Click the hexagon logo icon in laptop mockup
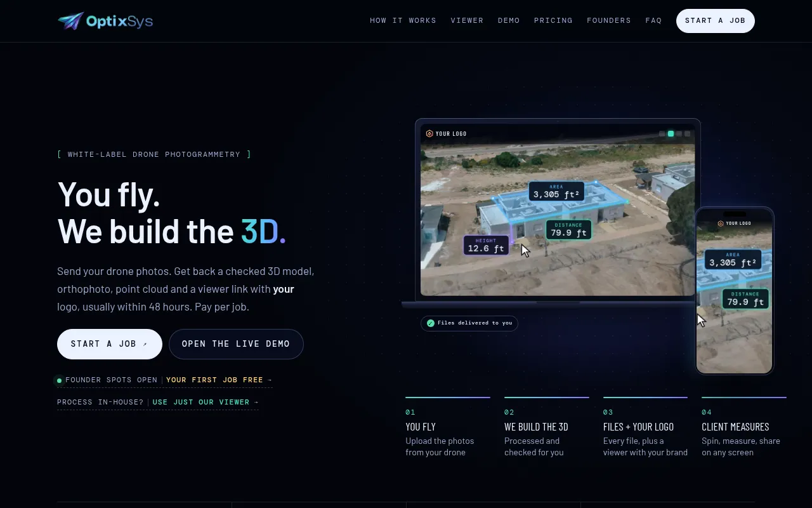 coord(429,133)
